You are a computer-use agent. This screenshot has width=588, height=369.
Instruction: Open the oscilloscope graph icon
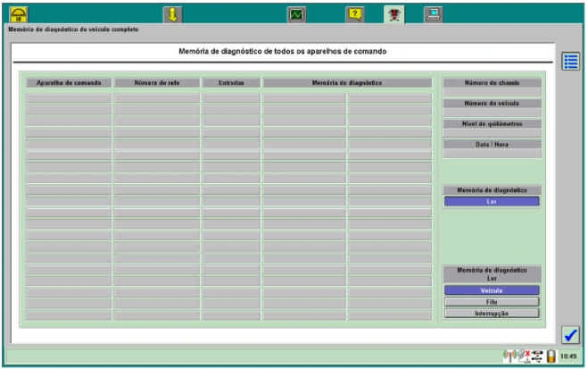click(x=296, y=13)
